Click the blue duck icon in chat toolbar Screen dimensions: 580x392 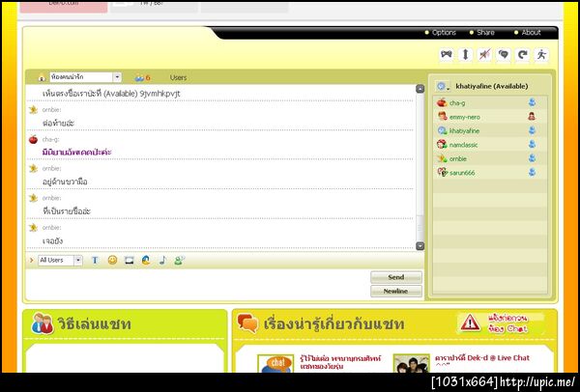coord(146,261)
